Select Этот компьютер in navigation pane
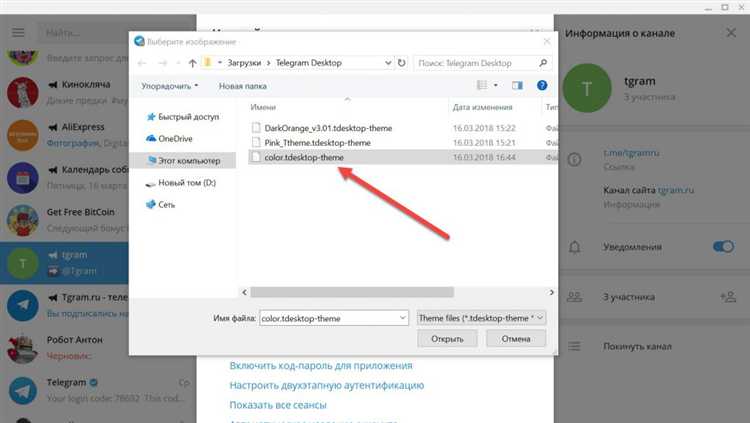The width and height of the screenshot is (750, 423). pos(184,161)
